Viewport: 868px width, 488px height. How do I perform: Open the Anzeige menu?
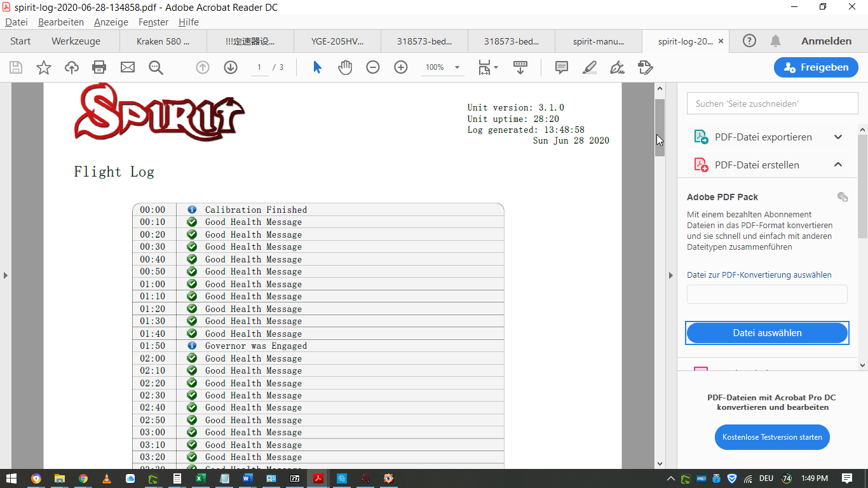tap(111, 22)
